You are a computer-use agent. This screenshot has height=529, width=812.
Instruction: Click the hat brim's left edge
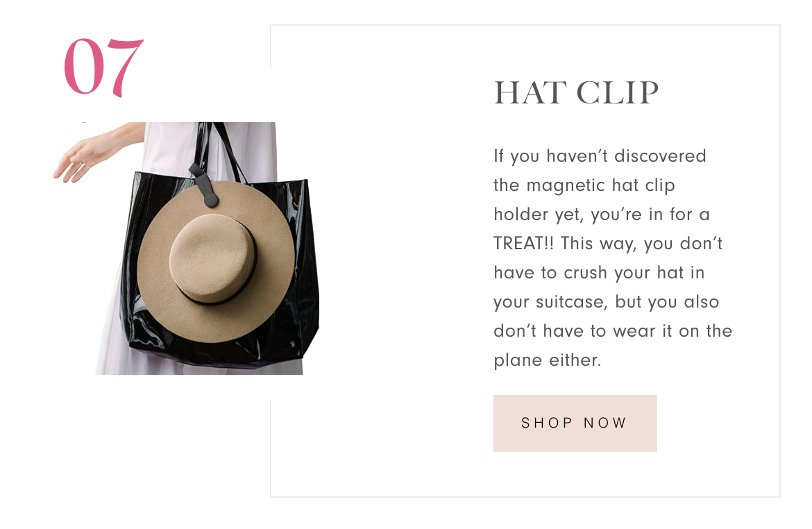tap(142, 262)
